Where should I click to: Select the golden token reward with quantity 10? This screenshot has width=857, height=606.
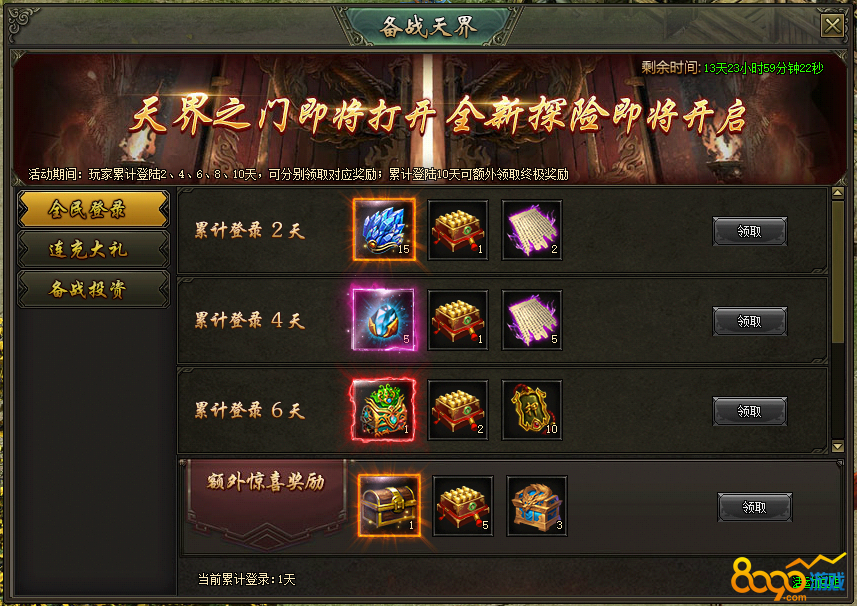(532, 410)
